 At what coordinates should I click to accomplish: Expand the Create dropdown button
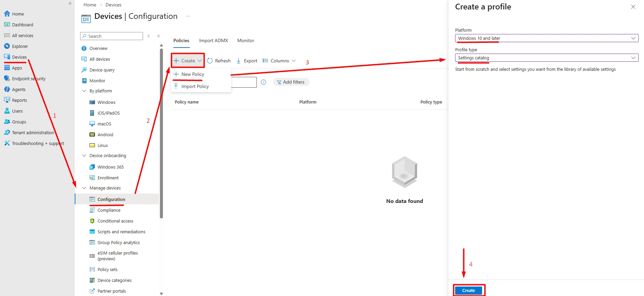tap(188, 61)
